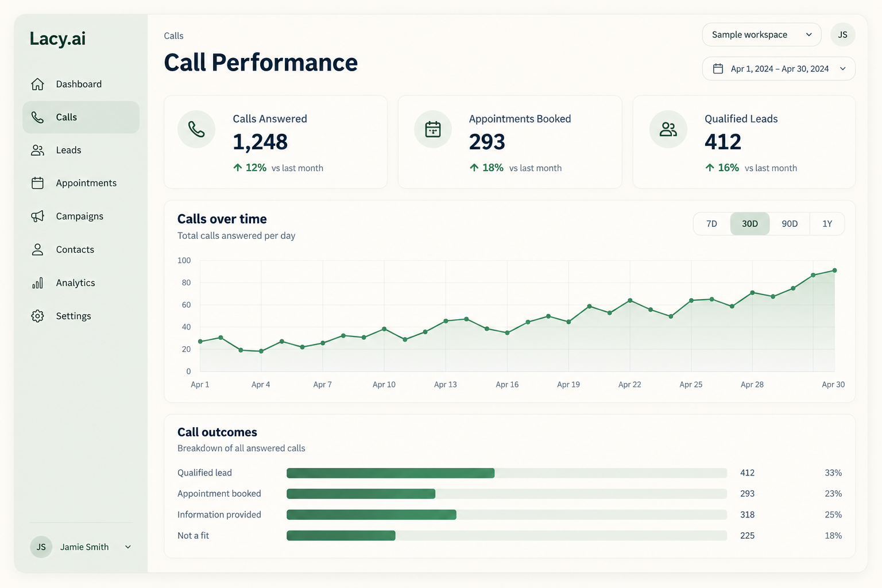The image size is (882, 588).
Task: Click the Jamie Smith JS avatar
Action: [41, 547]
